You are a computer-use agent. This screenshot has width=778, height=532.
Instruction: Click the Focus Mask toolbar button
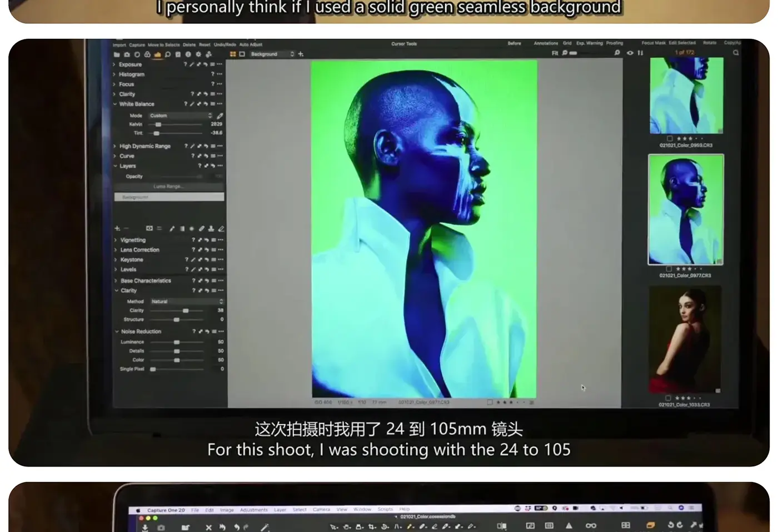point(653,42)
